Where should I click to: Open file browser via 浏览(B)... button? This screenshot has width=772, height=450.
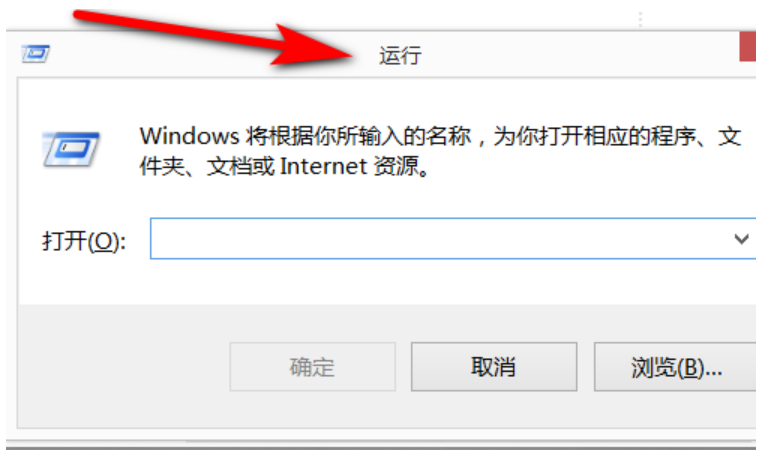click(675, 367)
